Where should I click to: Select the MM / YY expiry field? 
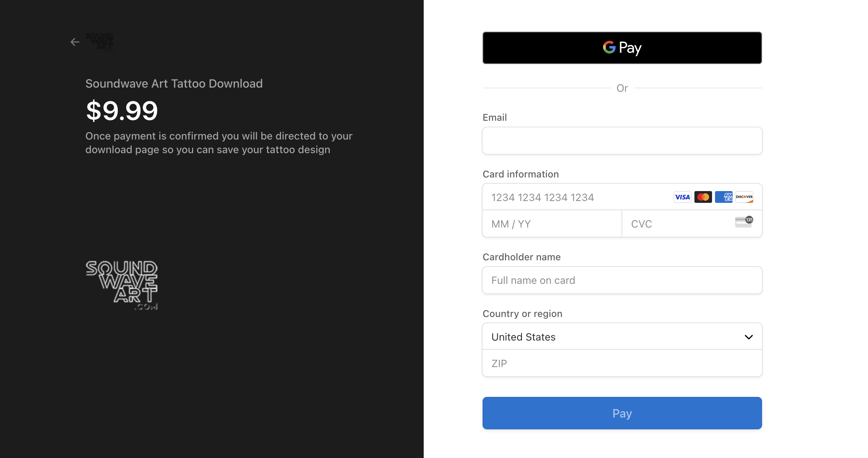(552, 224)
